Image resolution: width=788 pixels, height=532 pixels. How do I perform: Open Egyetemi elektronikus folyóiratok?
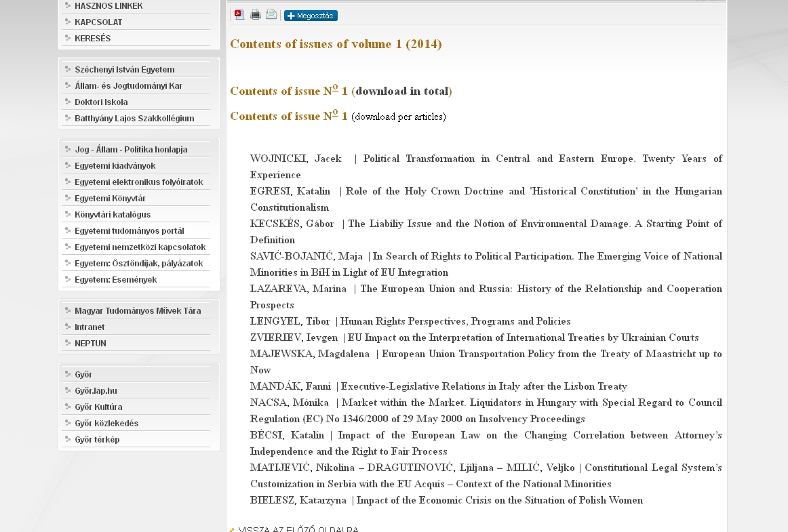click(139, 182)
